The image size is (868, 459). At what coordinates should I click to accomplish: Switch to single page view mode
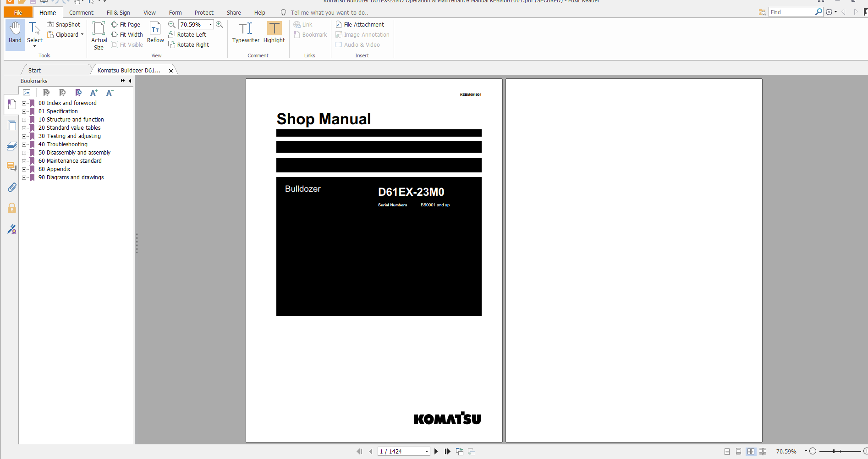click(x=727, y=452)
